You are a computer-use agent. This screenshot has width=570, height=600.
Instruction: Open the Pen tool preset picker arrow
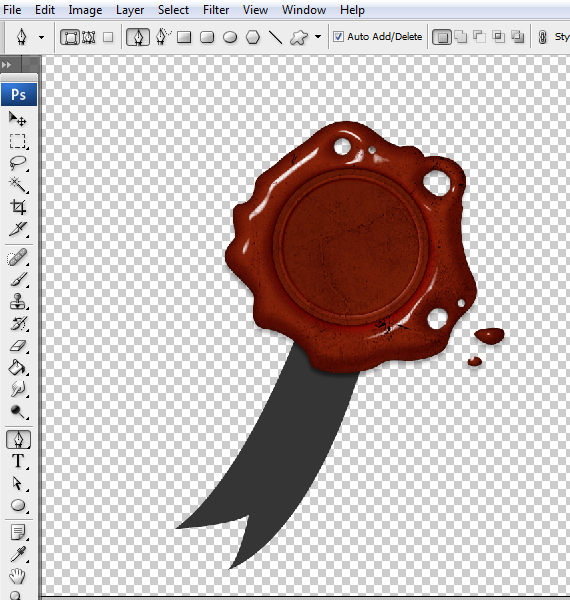[x=41, y=37]
